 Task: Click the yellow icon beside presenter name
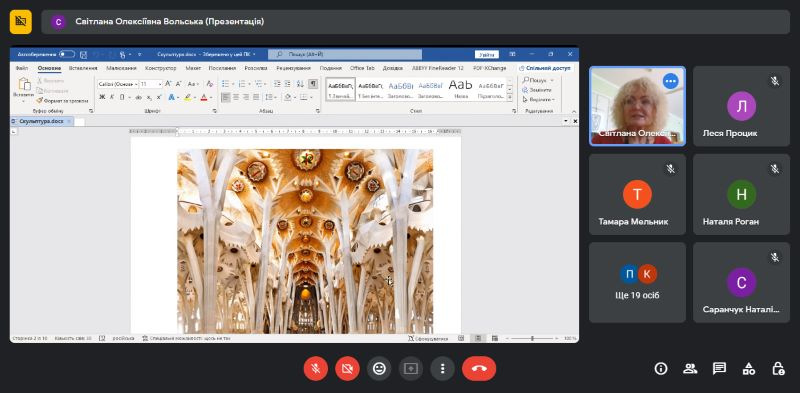20,21
